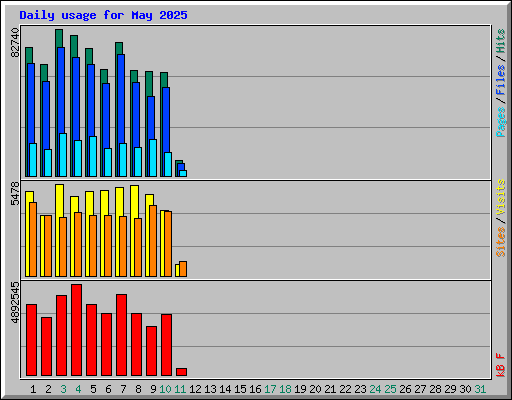Click green day 31 axis label
The width and height of the screenshot is (512, 400).
pos(480,389)
